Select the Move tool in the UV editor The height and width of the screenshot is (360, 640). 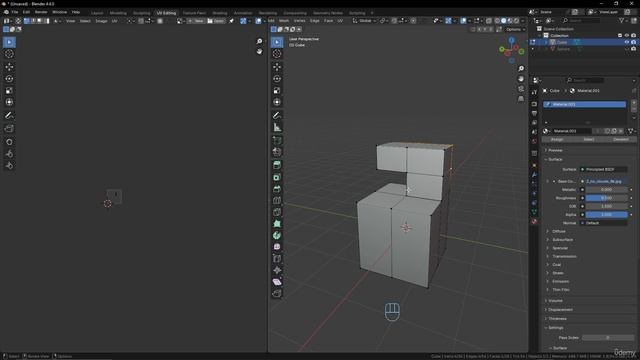click(9, 67)
